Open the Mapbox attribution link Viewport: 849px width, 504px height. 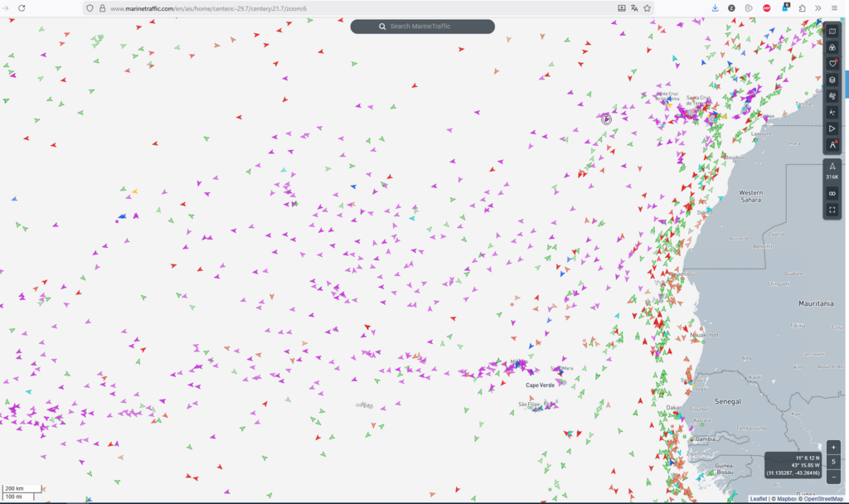[x=786, y=499]
